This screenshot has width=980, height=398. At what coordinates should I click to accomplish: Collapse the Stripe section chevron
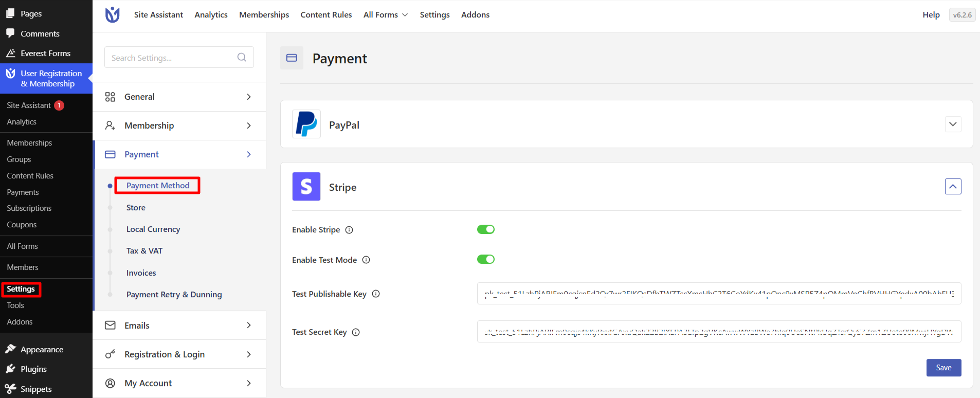click(x=953, y=186)
